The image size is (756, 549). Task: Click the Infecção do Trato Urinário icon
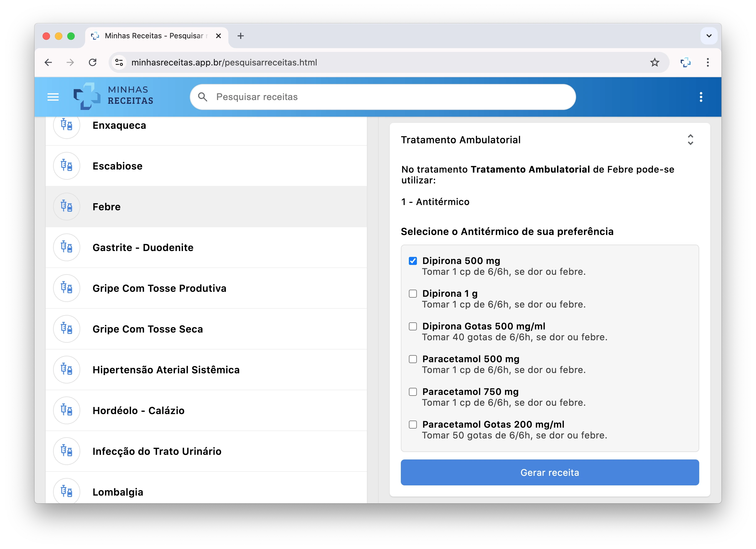66,451
